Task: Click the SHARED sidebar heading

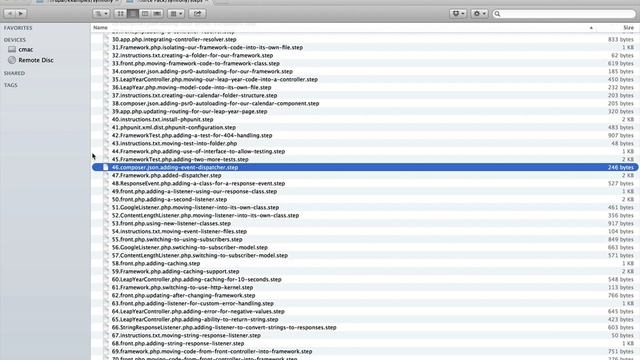Action: click(x=14, y=73)
